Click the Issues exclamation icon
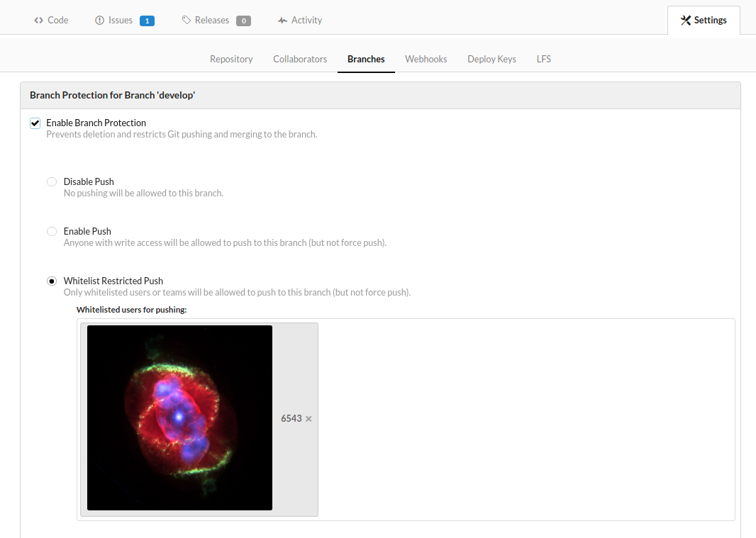This screenshot has width=756, height=538. point(99,21)
